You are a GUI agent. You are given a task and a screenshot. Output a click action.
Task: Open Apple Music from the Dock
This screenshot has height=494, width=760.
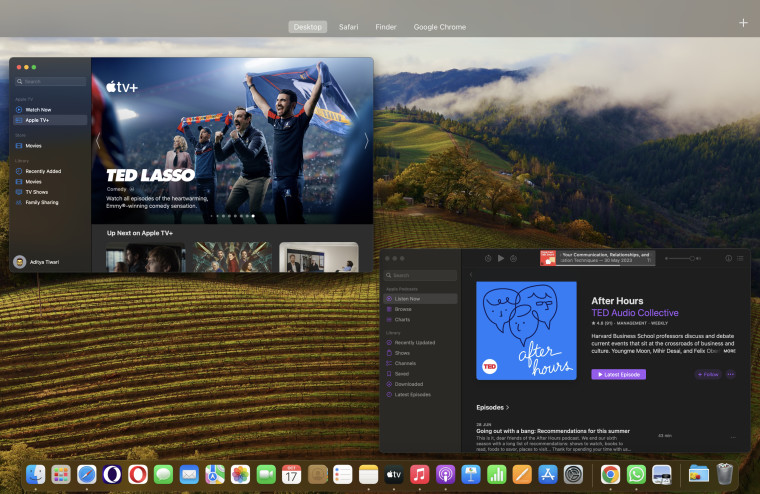click(x=420, y=474)
